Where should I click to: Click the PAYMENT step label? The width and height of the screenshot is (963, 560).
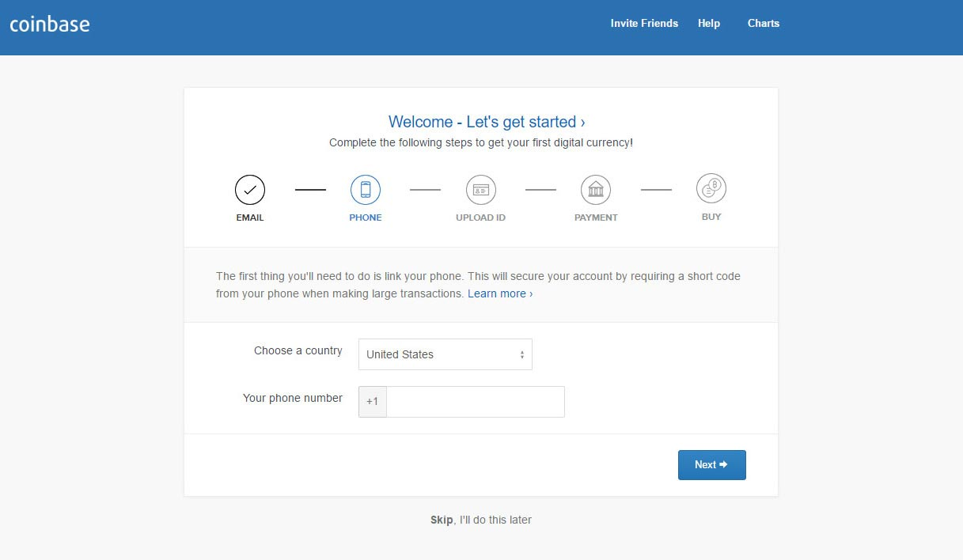click(596, 218)
